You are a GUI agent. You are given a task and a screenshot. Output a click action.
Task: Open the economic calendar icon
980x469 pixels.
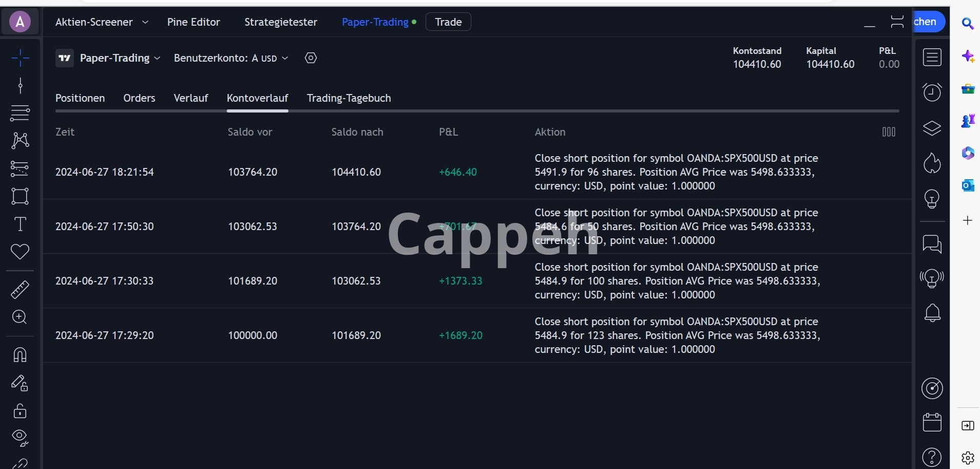click(x=932, y=422)
